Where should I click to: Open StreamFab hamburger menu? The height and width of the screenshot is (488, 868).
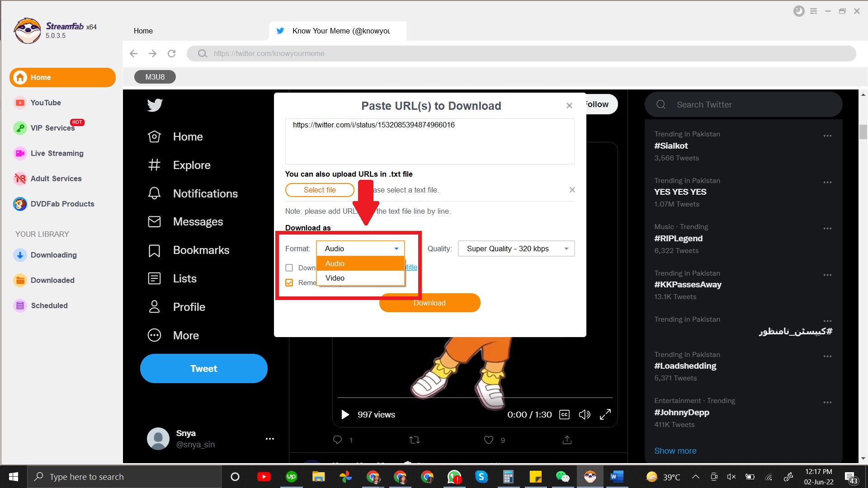[x=813, y=11]
